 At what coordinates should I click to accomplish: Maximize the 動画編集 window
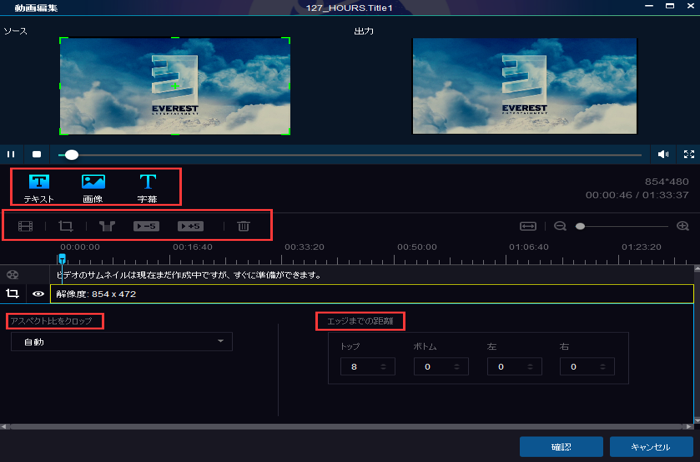click(x=670, y=6)
